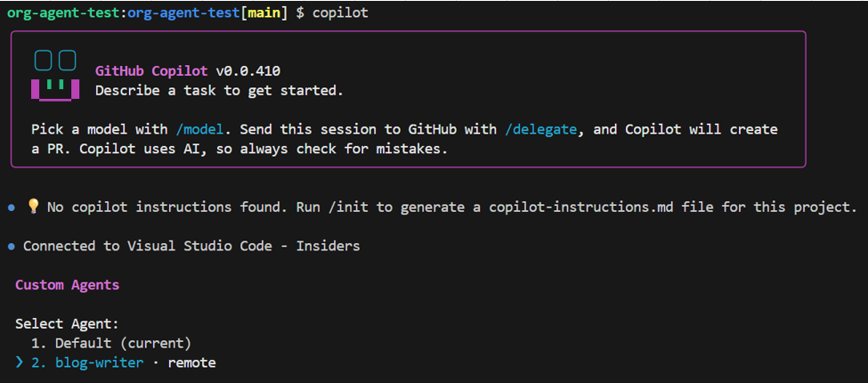Click the GitHub Copilot title text
868x383 pixels.
click(151, 71)
